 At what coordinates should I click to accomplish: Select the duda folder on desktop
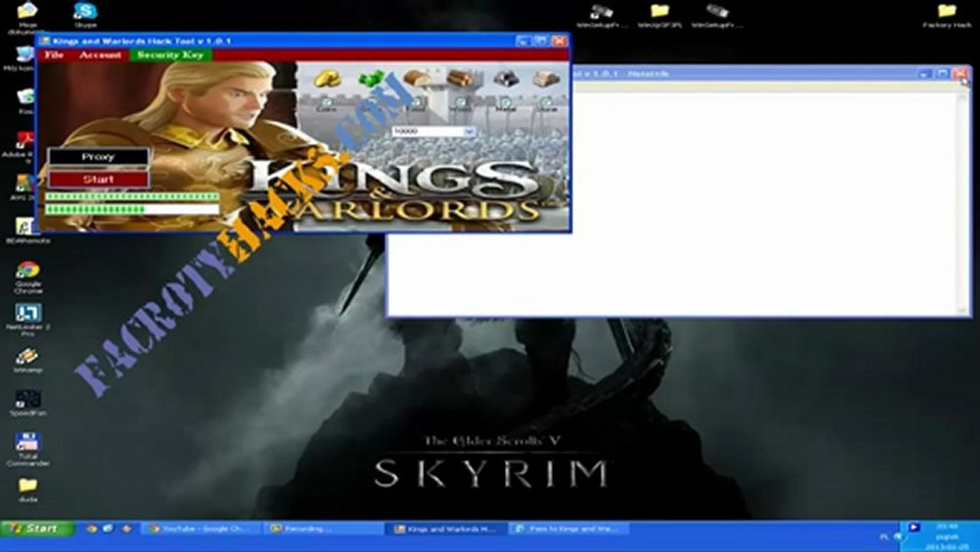[x=28, y=489]
